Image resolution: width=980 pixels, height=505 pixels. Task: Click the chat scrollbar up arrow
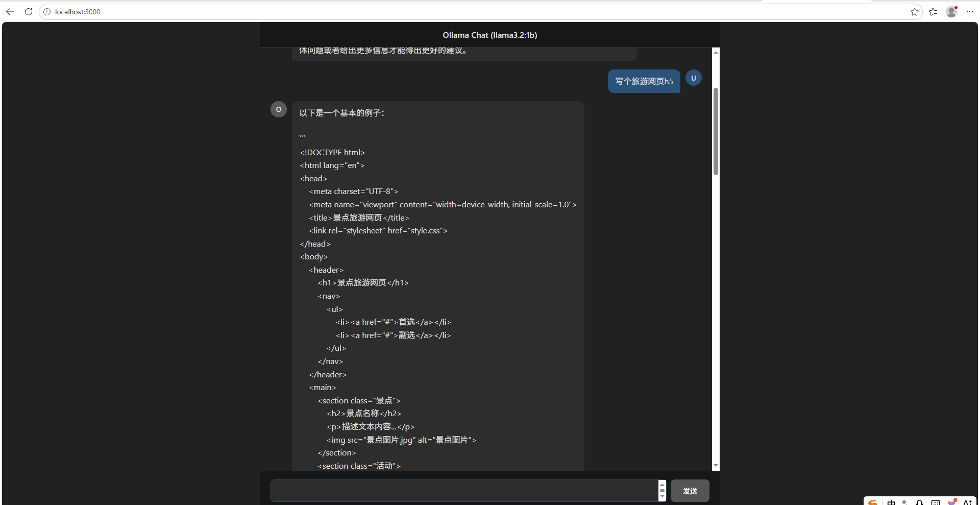coord(716,52)
